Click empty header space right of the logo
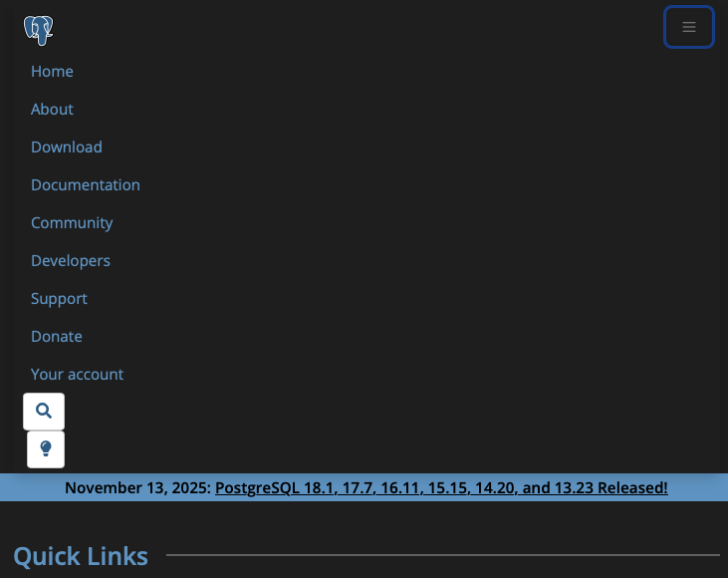Screen dimensions: 728x578 [349, 28]
